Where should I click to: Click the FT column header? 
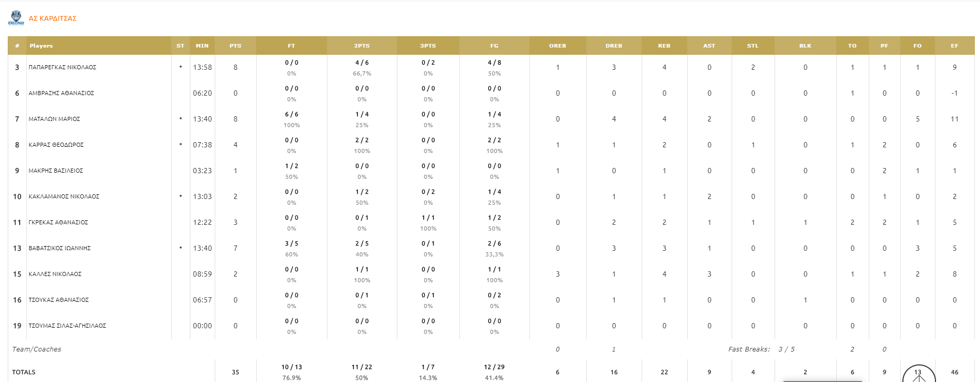291,46
